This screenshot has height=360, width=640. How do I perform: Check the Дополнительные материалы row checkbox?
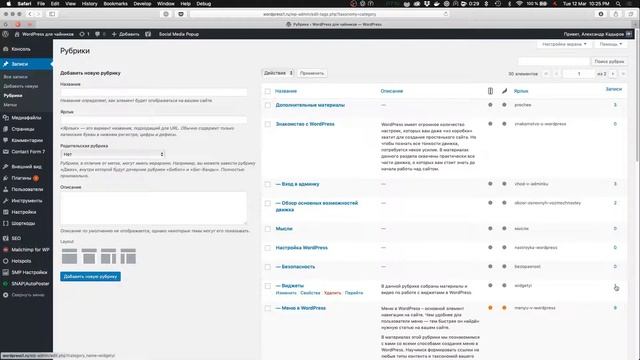click(x=268, y=105)
